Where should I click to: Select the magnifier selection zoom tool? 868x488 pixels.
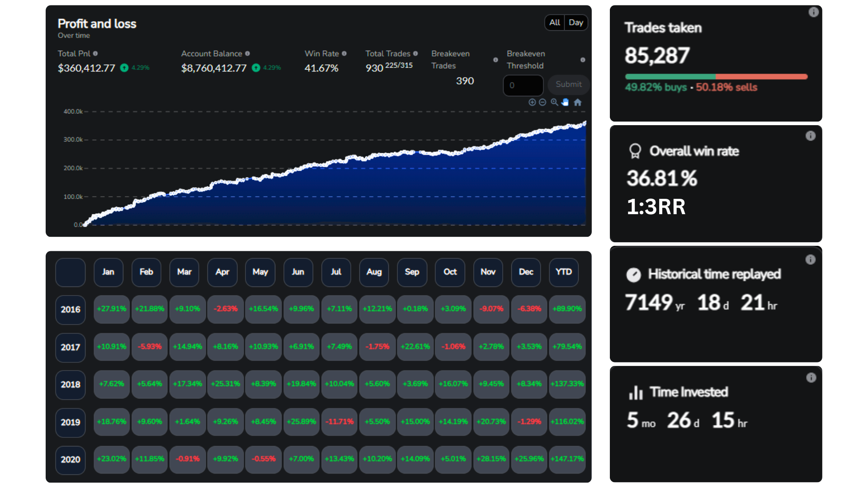point(554,103)
